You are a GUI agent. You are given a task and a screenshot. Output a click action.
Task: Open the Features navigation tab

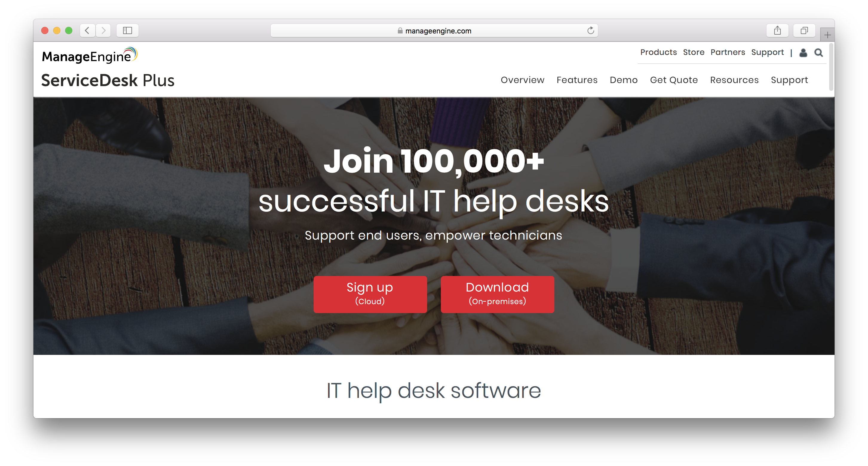[577, 80]
